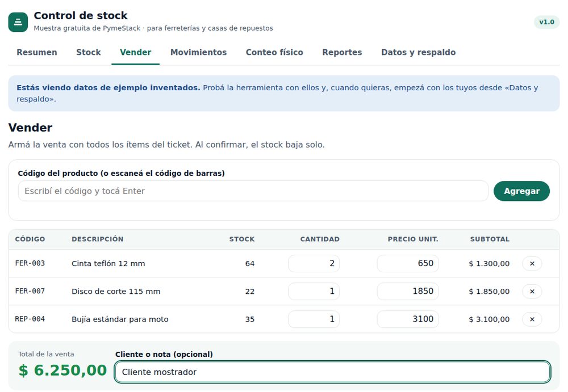
Task: Switch to the Stock tab
Action: tap(89, 53)
